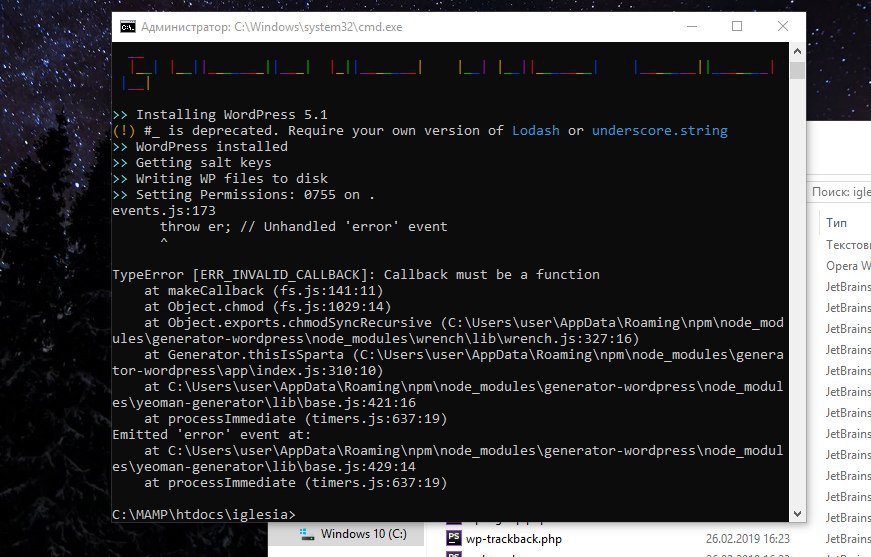Select Windows 10 (C:) in the navigation tree
The height and width of the screenshot is (557, 871).
(363, 534)
